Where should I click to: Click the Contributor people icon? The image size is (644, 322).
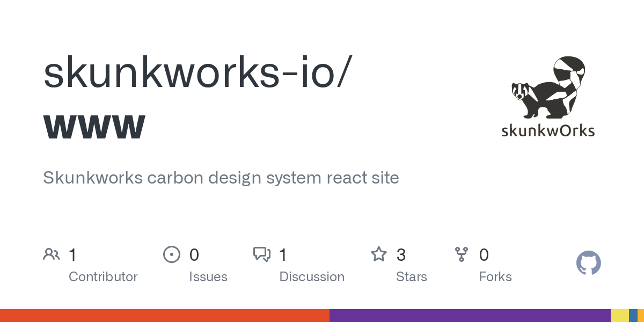click(52, 254)
